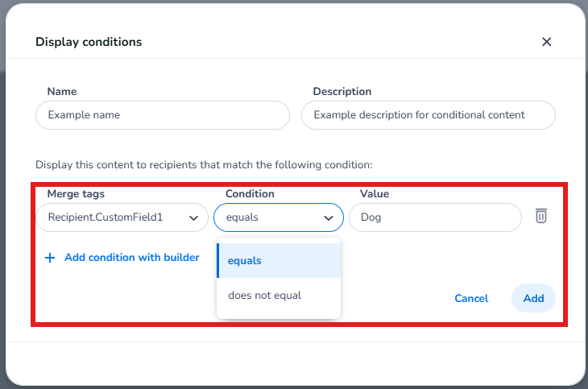This screenshot has width=588, height=389.
Task: Expand the Merge tags chevron arrow
Action: tap(193, 217)
